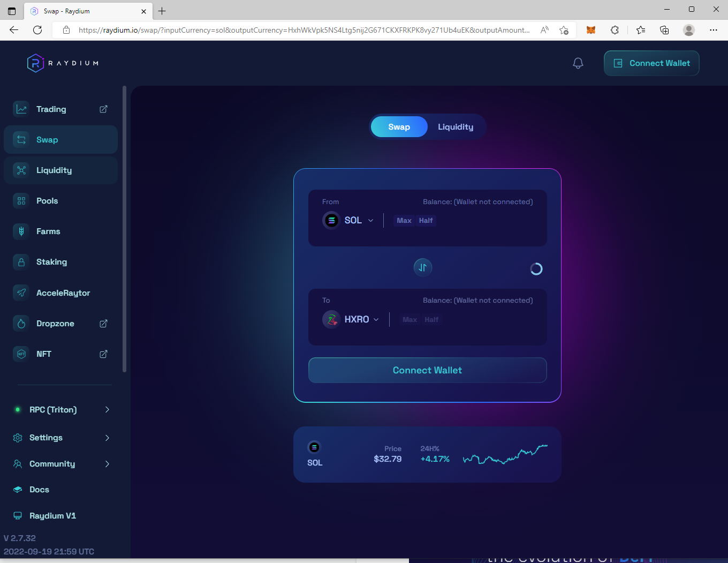Click the Settings gear icon

pyautogui.click(x=18, y=438)
